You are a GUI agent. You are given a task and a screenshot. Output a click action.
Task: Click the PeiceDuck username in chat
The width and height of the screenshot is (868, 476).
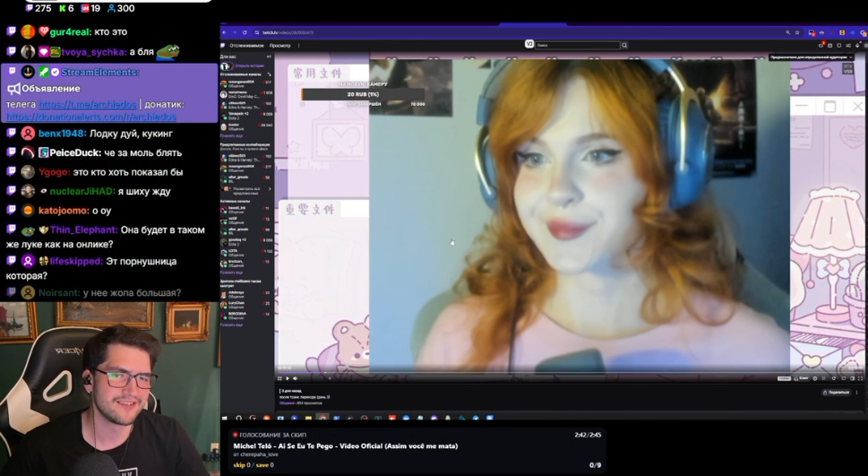(x=76, y=153)
